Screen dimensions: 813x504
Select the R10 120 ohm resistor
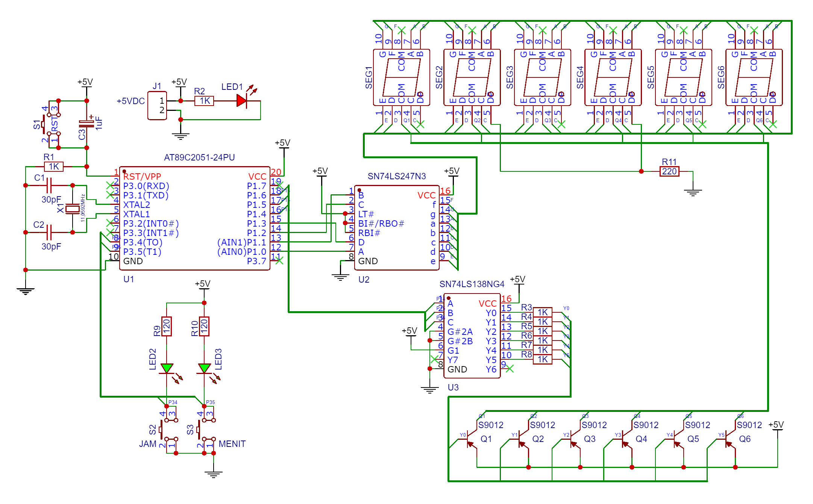[x=204, y=326]
